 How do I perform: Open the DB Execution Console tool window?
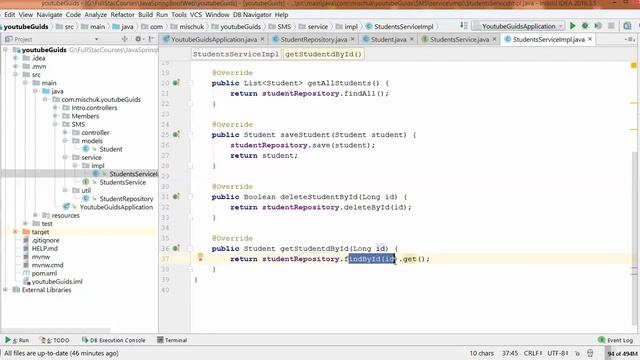tap(113, 340)
